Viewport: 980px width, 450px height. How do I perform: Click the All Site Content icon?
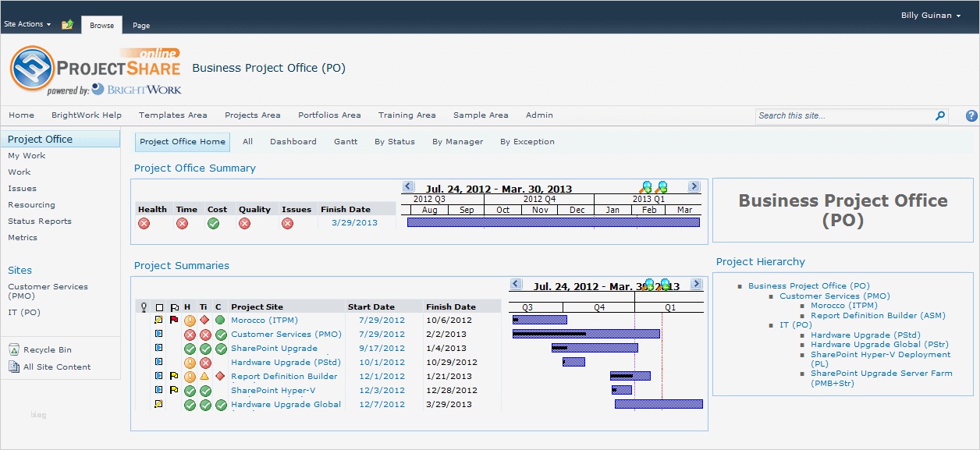tap(14, 367)
